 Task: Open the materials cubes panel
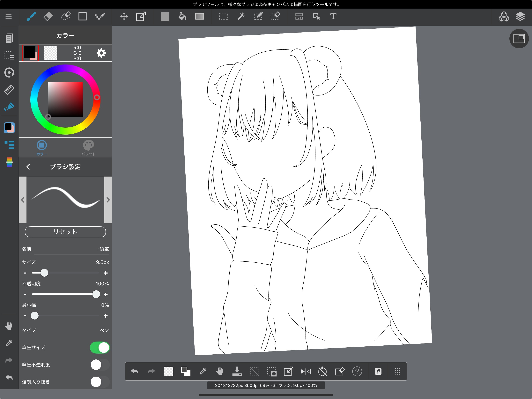coord(504,16)
